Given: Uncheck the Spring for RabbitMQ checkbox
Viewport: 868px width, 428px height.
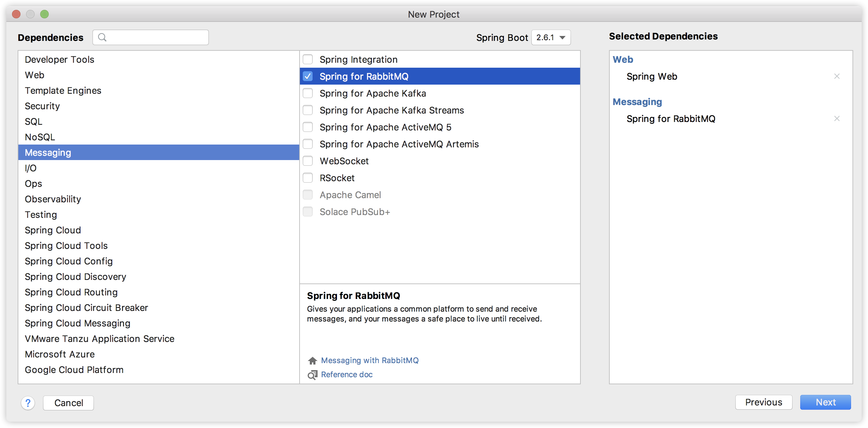Looking at the screenshot, I should (x=308, y=77).
